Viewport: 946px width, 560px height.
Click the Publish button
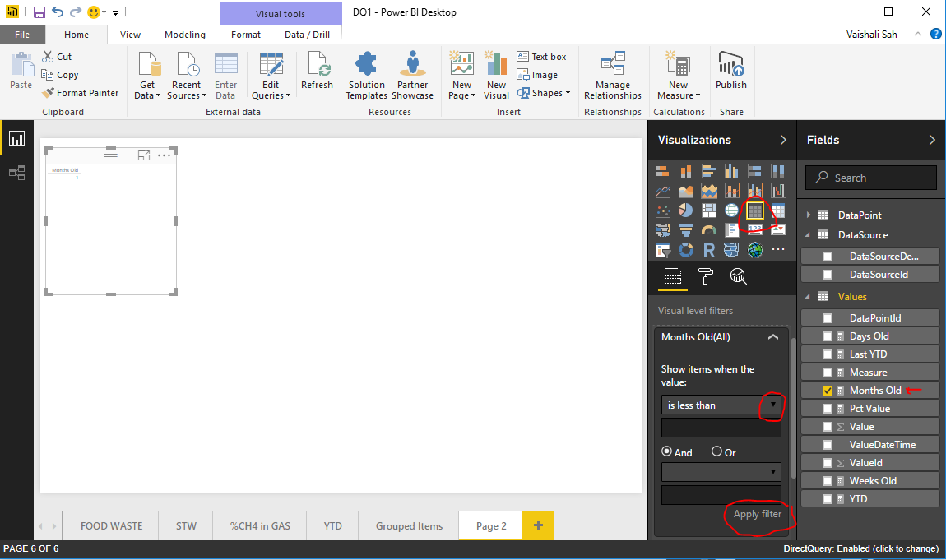click(x=731, y=71)
